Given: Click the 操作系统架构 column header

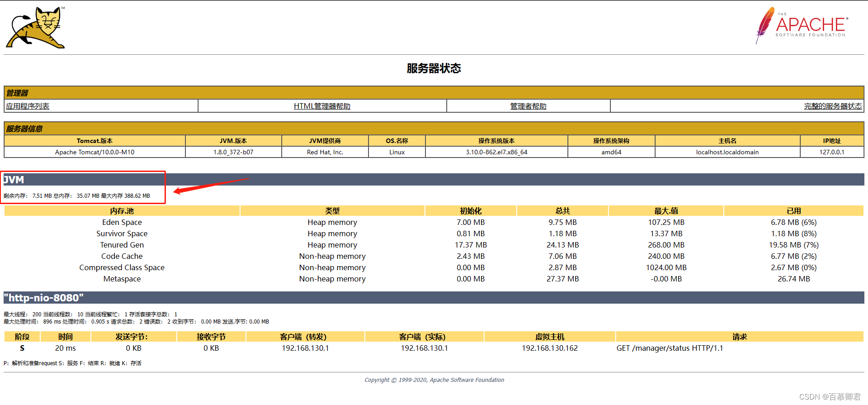Looking at the screenshot, I should click(x=611, y=141).
